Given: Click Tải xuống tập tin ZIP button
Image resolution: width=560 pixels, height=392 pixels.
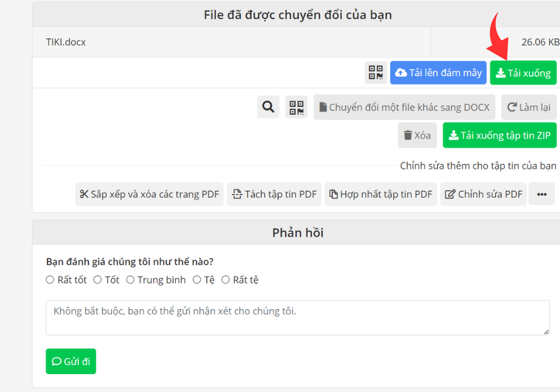Looking at the screenshot, I should [x=500, y=136].
